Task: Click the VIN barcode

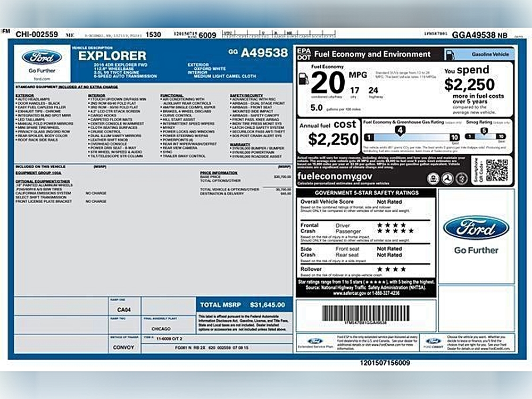Action: [x=365, y=313]
